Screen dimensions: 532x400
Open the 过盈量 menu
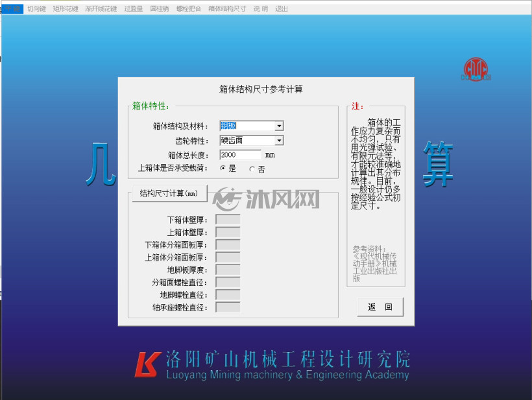(134, 9)
